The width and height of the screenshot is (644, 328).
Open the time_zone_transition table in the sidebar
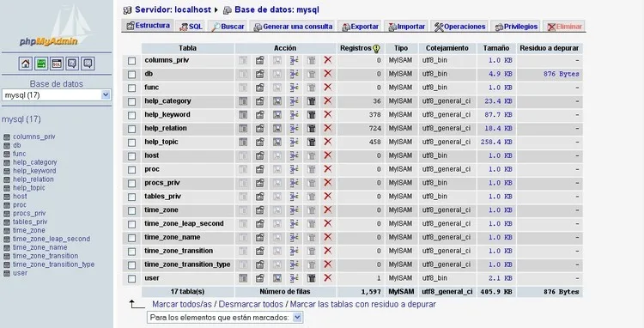[46, 256]
